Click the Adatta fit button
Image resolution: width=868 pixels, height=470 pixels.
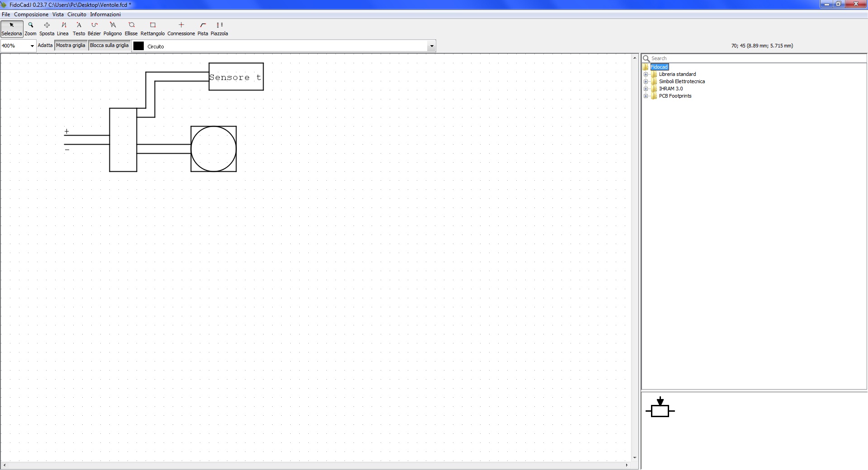click(x=45, y=46)
